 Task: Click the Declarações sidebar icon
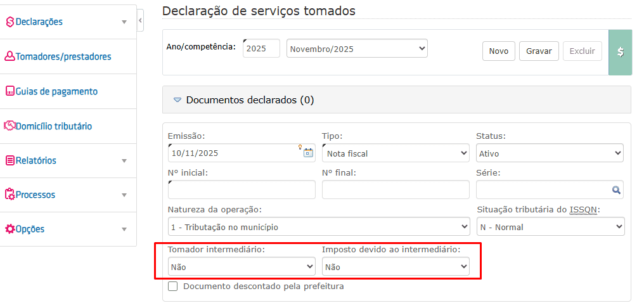click(x=10, y=22)
